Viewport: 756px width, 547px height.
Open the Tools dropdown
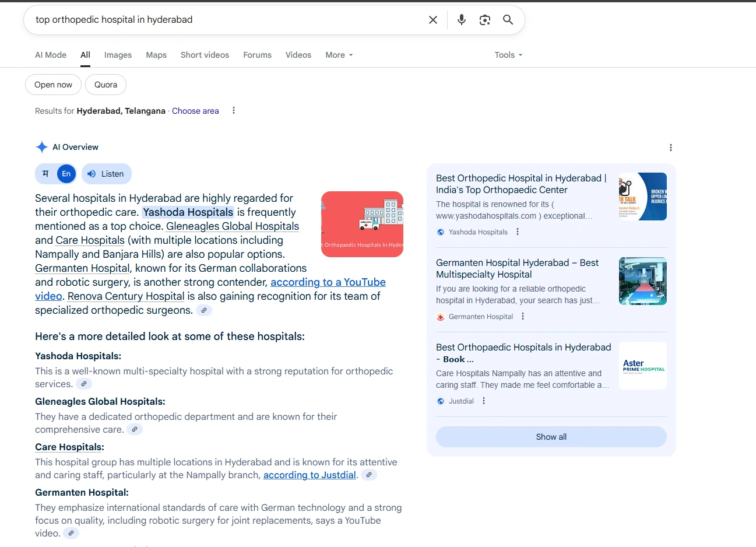click(x=508, y=55)
